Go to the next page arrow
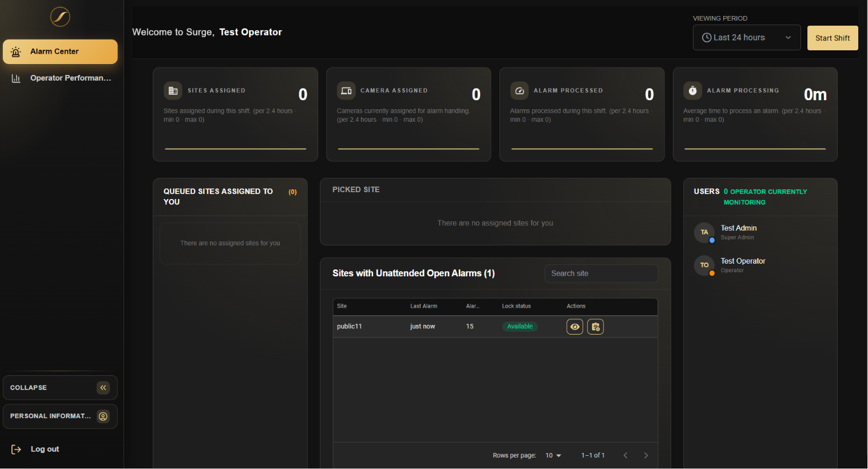This screenshot has height=469, width=868. click(646, 455)
